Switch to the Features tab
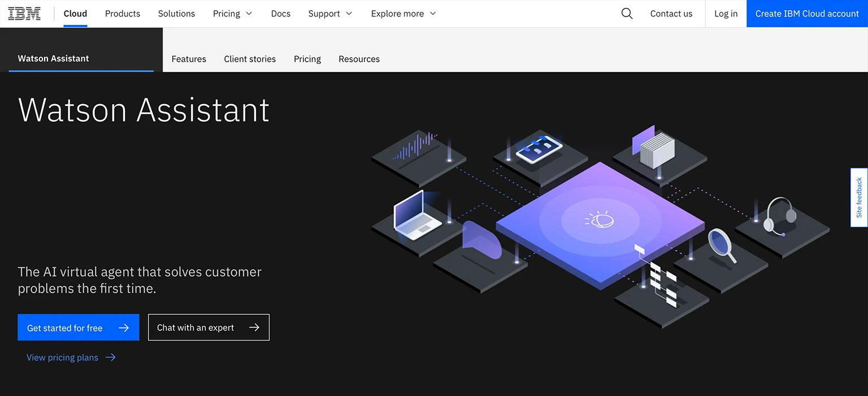 (189, 59)
